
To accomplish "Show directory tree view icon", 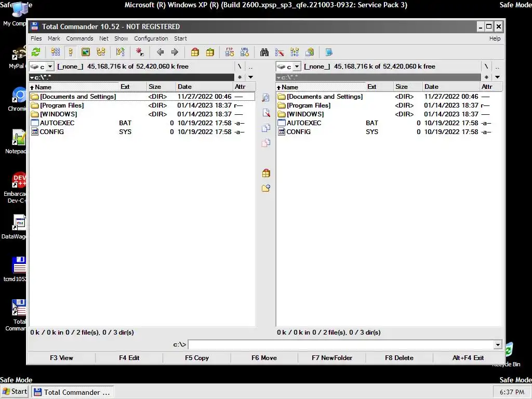I will tap(101, 52).
